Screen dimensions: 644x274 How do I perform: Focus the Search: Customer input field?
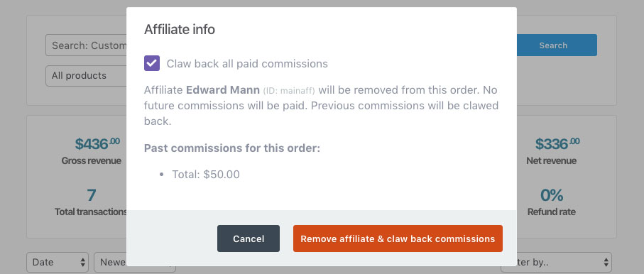tap(86, 45)
